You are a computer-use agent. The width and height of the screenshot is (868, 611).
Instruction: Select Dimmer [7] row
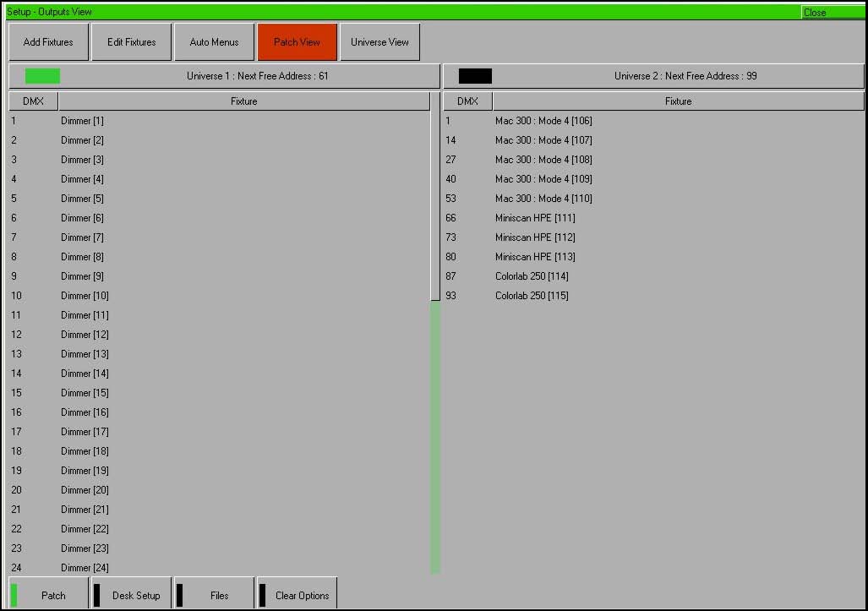219,237
